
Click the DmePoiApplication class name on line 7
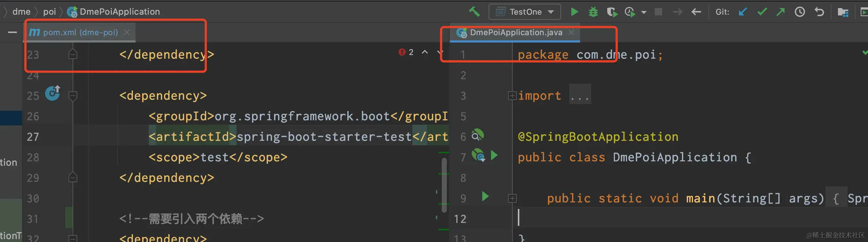(675, 157)
